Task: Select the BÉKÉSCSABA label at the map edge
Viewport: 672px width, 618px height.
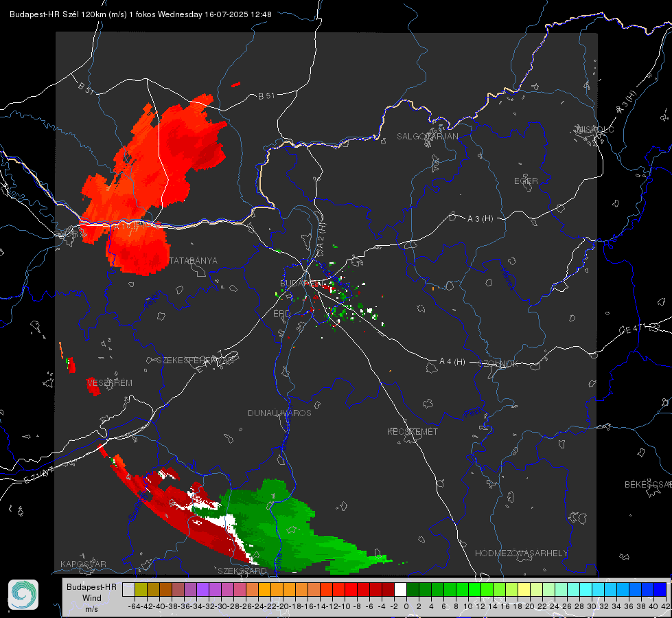Action: click(x=648, y=485)
